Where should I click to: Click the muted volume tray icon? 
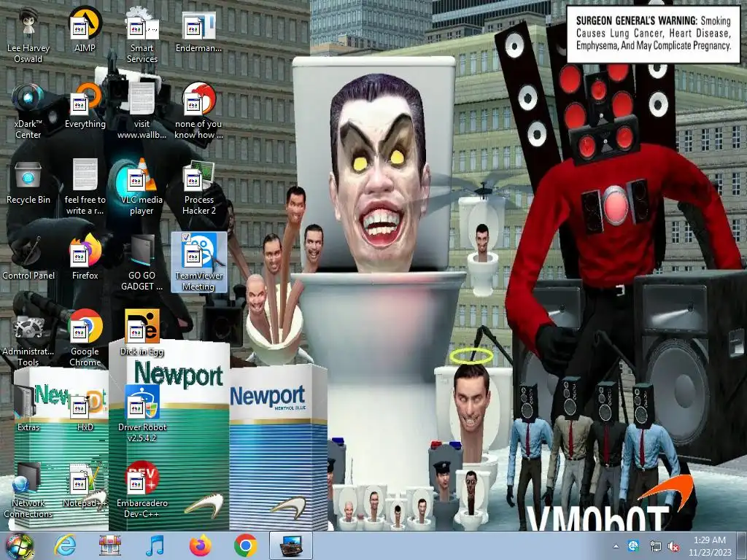click(x=673, y=546)
